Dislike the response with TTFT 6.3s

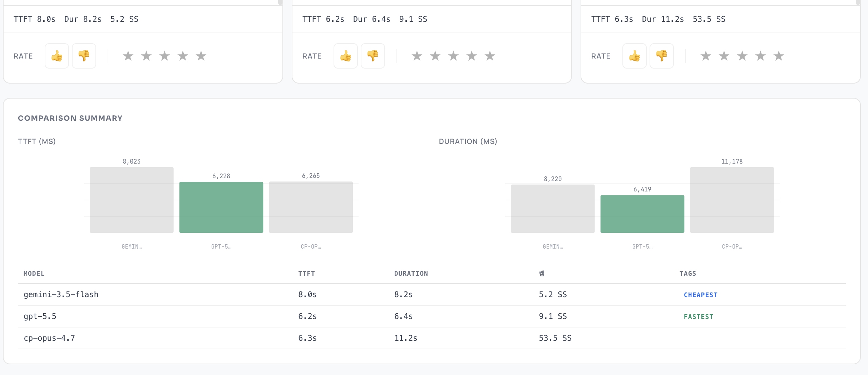662,56
